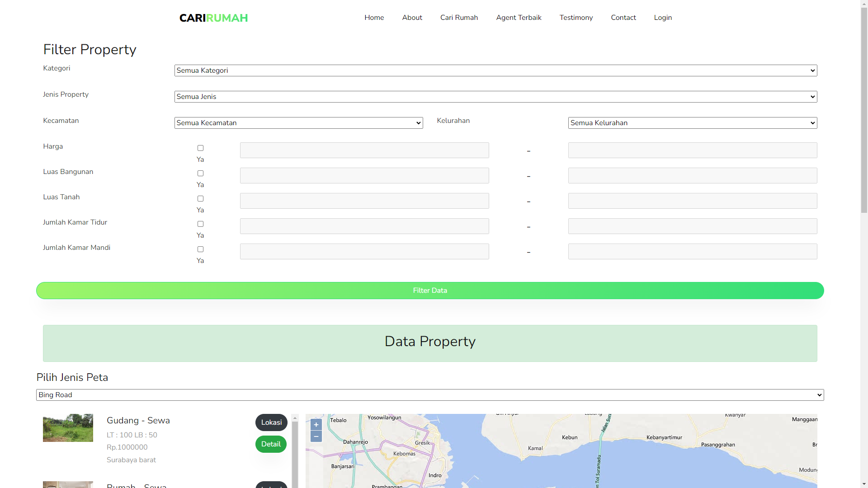
Task: Click the Gudang - Sewa property thumbnail
Action: click(x=68, y=428)
